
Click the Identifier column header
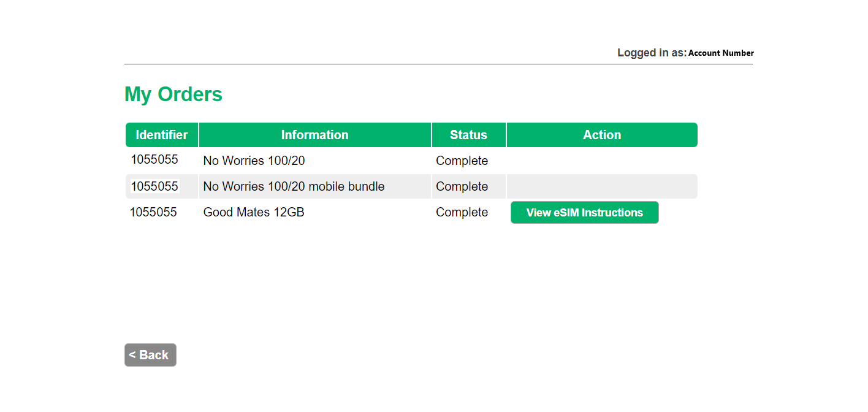162,135
